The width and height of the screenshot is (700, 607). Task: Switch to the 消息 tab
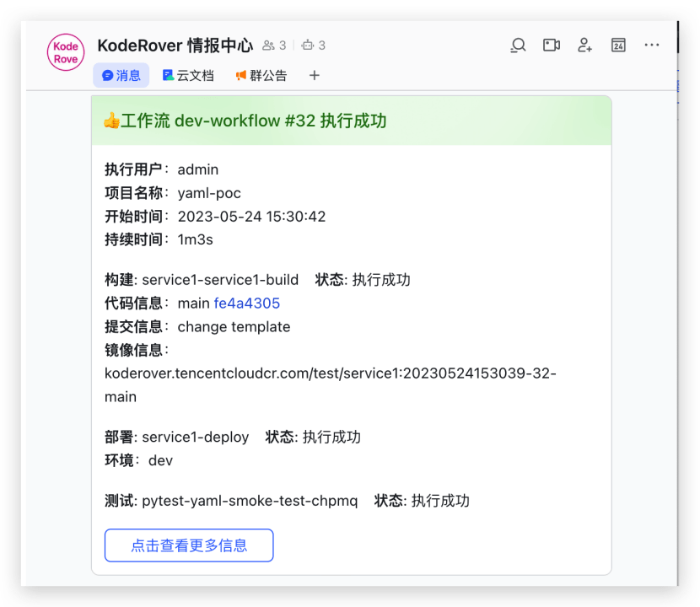coord(121,76)
